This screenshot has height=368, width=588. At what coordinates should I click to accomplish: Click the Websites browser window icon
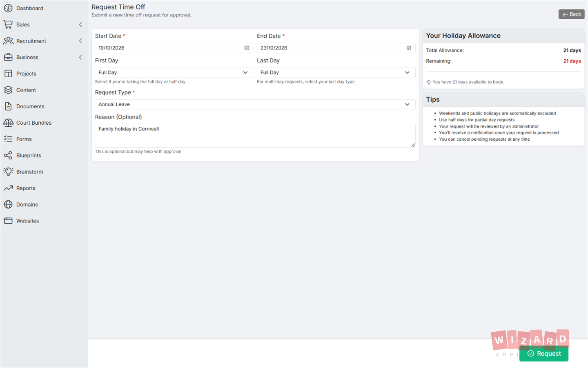point(8,221)
